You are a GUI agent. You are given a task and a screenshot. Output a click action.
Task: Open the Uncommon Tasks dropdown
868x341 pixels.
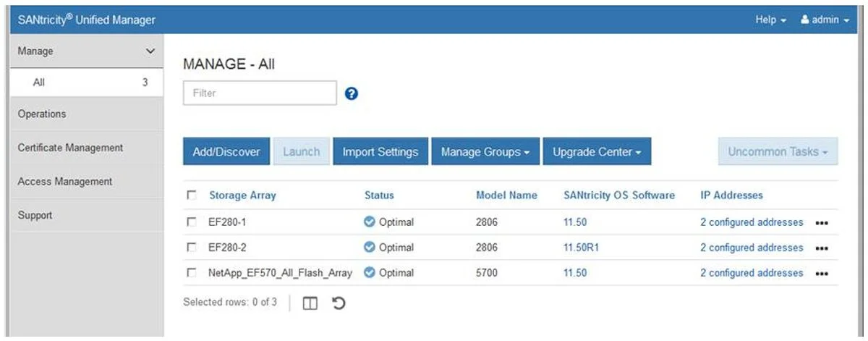click(778, 152)
